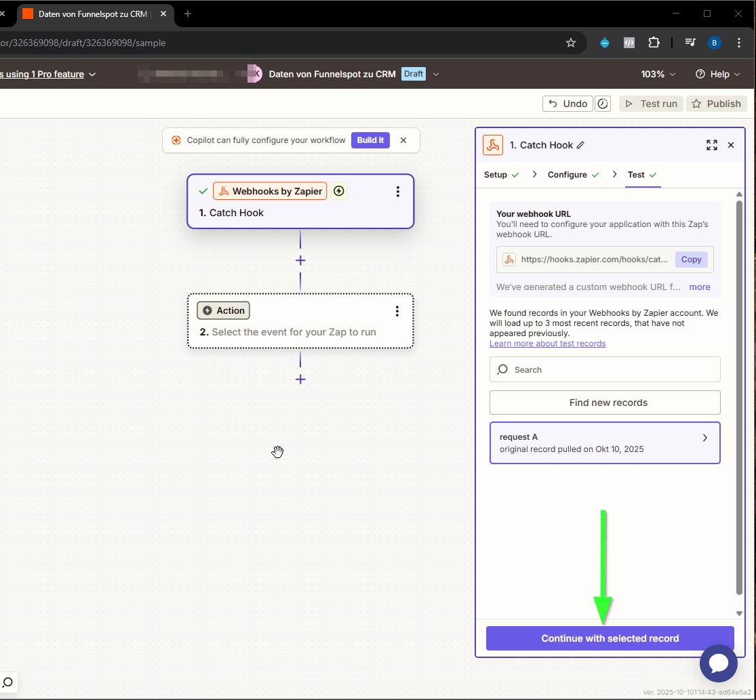
Task: Click the Copilot sparkle icon
Action: click(x=176, y=140)
